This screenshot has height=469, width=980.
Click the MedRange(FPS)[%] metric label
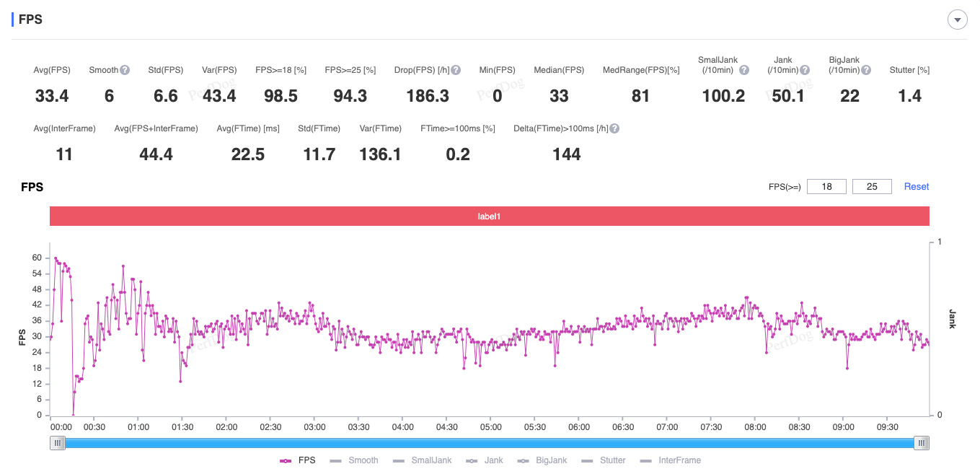point(641,70)
